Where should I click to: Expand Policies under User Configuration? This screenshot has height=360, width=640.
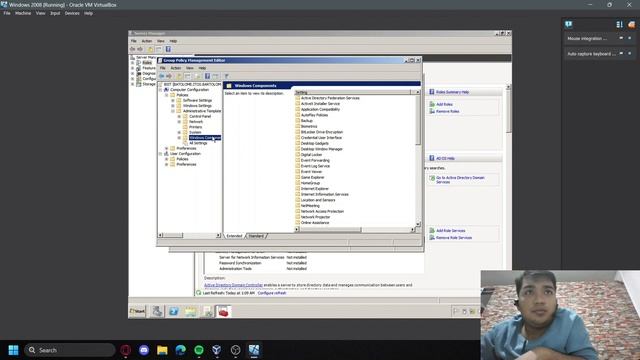(x=167, y=159)
